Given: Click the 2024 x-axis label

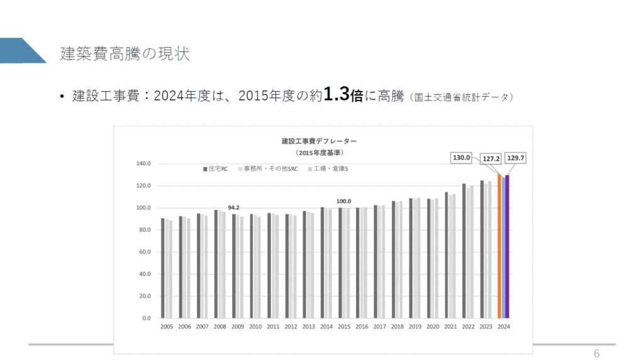Looking at the screenshot, I should 504,327.
